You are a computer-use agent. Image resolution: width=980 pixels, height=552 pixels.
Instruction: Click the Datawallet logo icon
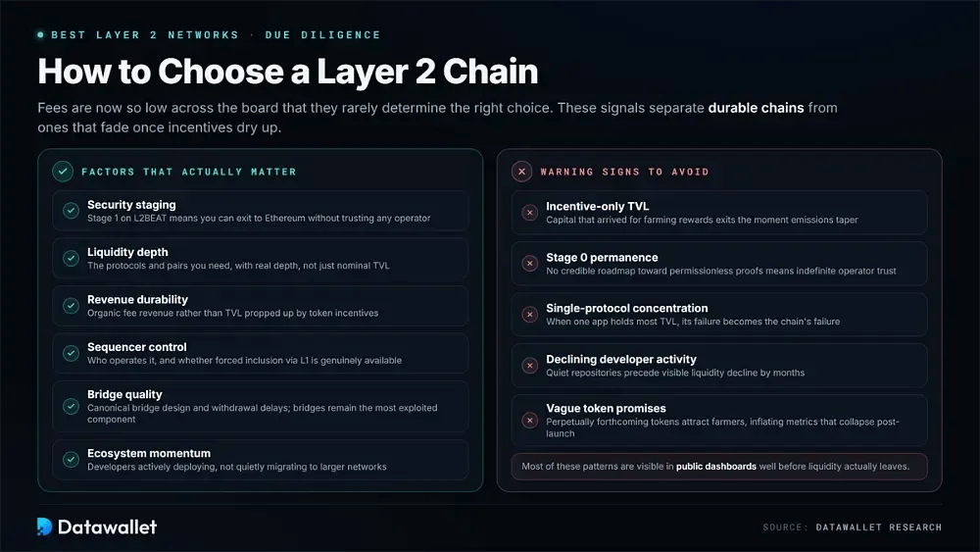click(x=44, y=527)
